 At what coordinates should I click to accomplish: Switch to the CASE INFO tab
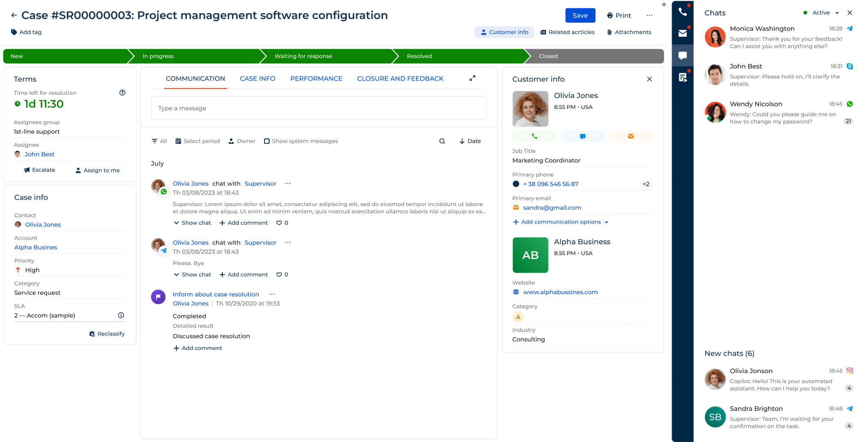pyautogui.click(x=257, y=78)
